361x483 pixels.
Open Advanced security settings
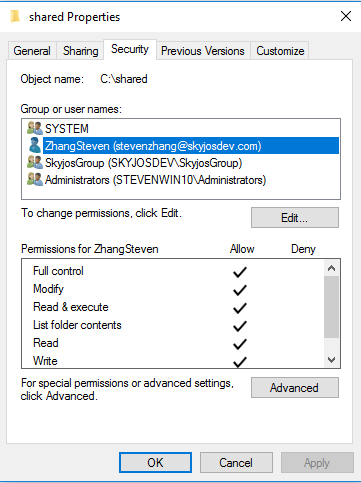(295, 388)
